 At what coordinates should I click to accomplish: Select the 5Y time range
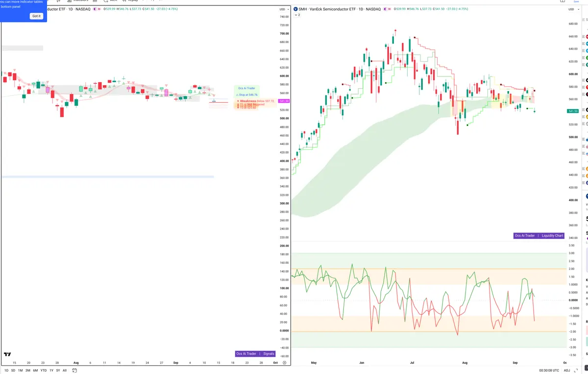coord(58,371)
